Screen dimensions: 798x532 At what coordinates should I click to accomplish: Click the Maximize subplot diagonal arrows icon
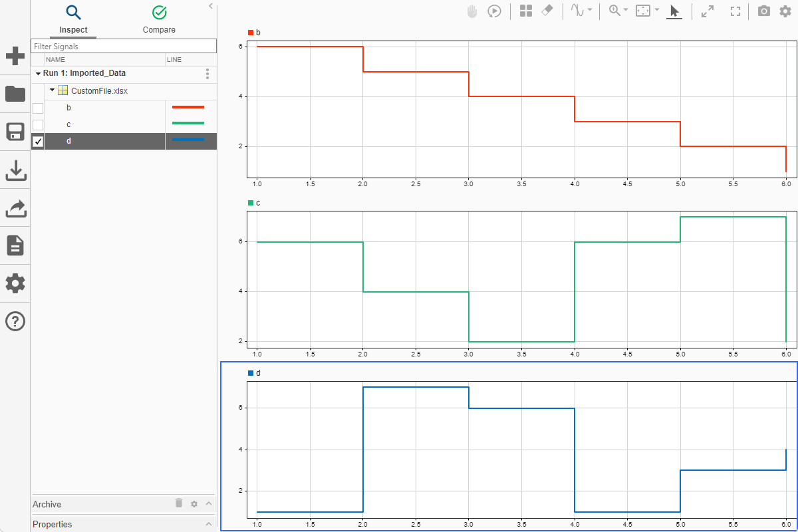tap(708, 11)
